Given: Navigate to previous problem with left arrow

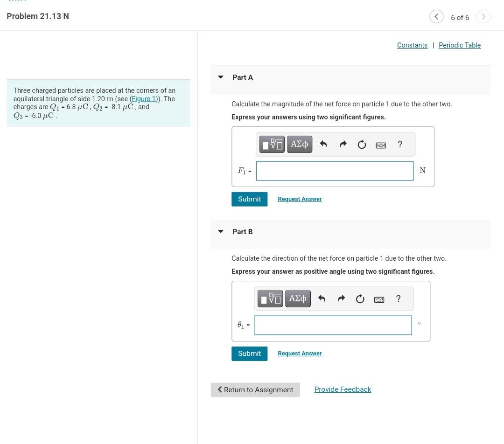Looking at the screenshot, I should [436, 16].
